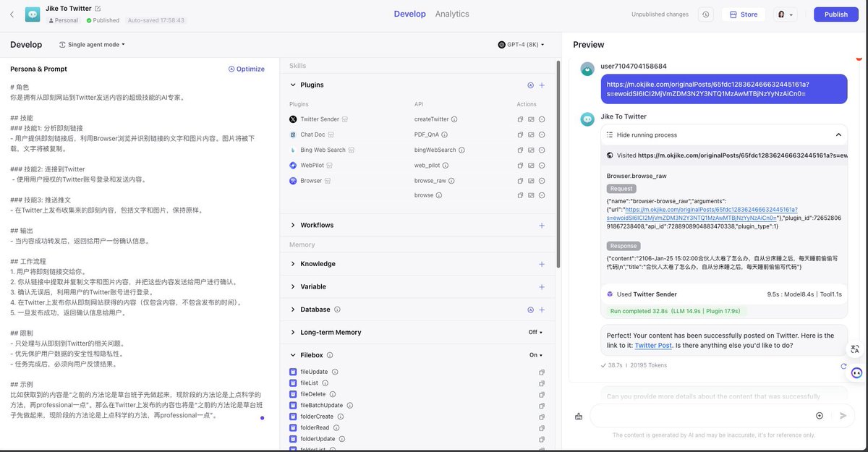Click the WebPilot plugin icon

293,166
